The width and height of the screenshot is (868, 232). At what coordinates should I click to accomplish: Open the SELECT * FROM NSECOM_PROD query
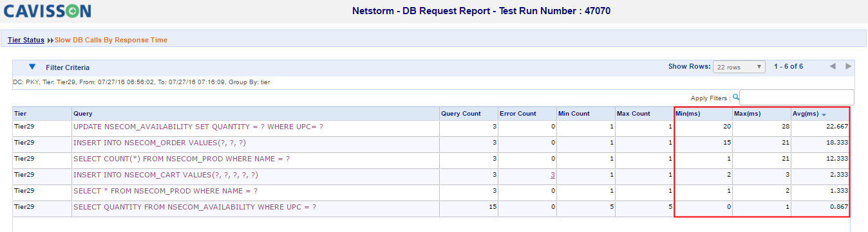165,191
